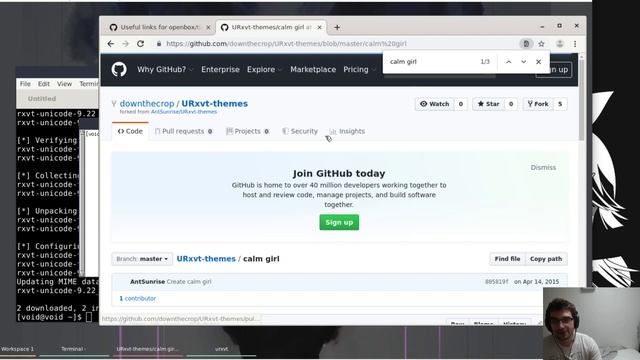Go back with browser back arrow
This screenshot has height=360, width=640.
tap(111, 44)
